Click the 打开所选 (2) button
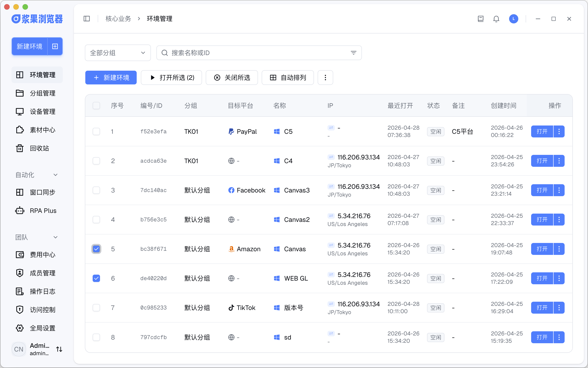The image size is (588, 368). [172, 78]
